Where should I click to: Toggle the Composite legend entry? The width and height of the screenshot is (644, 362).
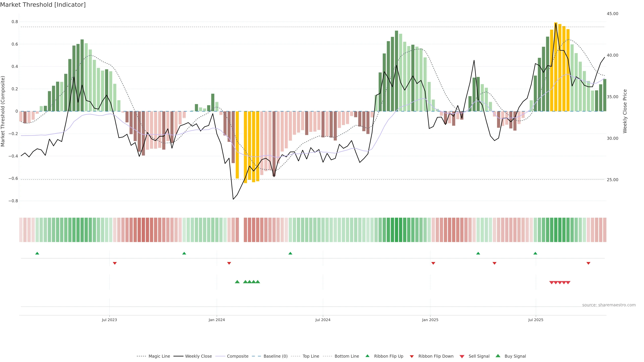coord(237,356)
